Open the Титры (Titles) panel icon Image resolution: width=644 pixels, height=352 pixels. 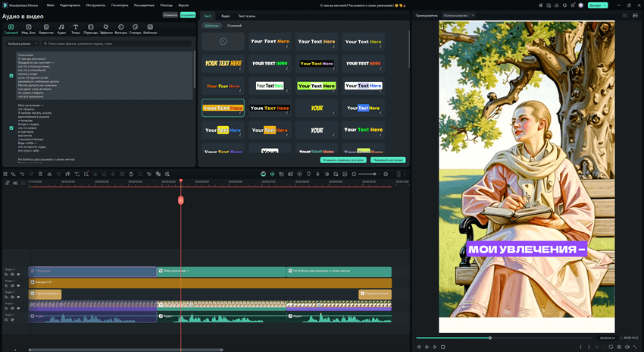(76, 29)
